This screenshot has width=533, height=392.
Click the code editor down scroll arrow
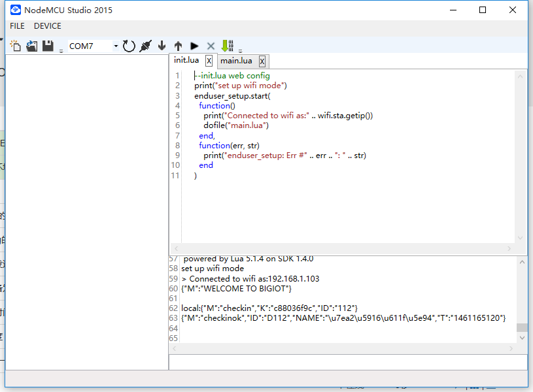tap(520, 238)
